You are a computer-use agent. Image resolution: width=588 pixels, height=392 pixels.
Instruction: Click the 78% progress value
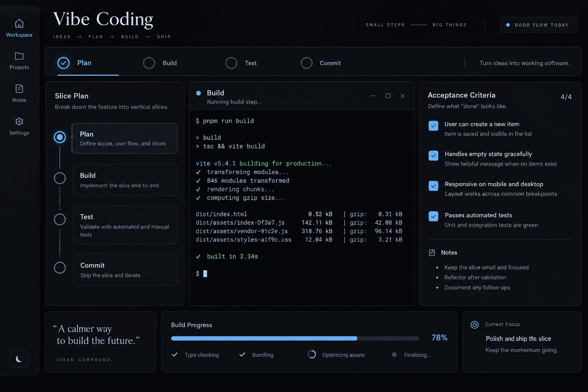[439, 338]
